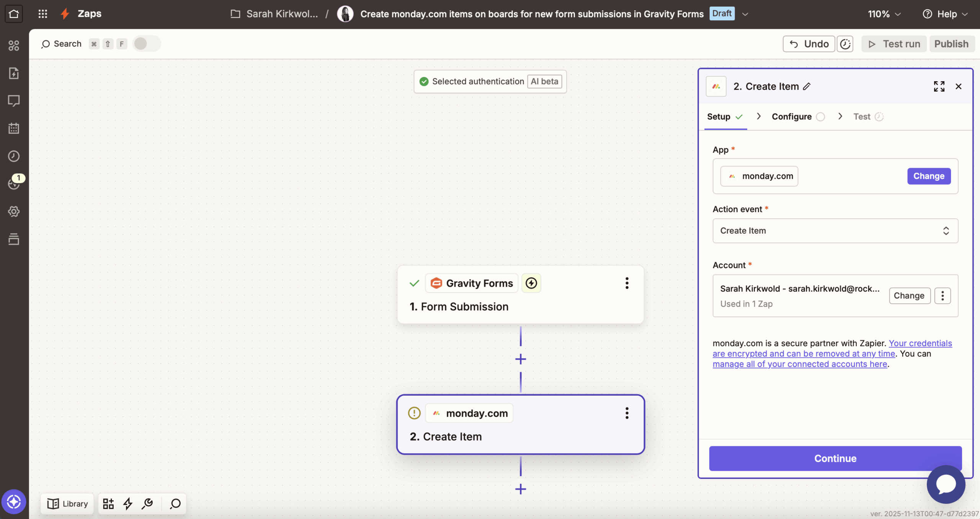980x519 pixels.
Task: Open the import Zap icon in sidebar
Action: click(14, 73)
